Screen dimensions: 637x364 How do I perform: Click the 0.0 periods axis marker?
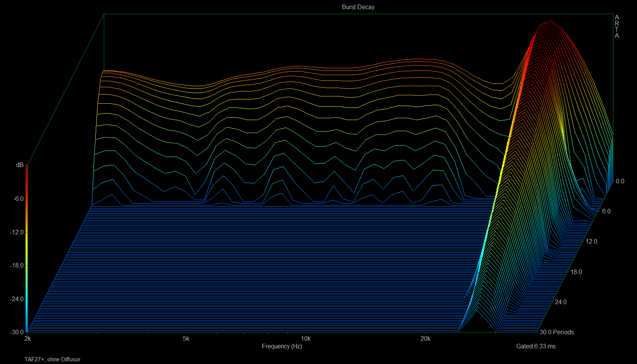620,181
